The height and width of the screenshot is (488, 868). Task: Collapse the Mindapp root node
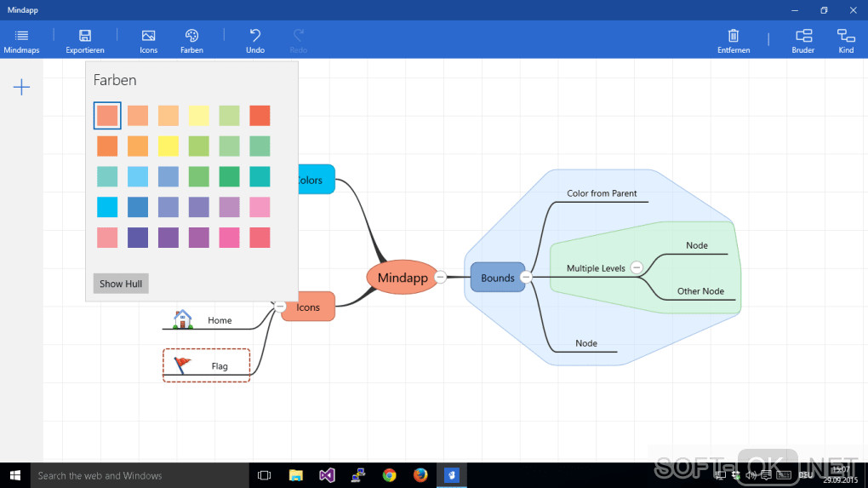coord(441,277)
